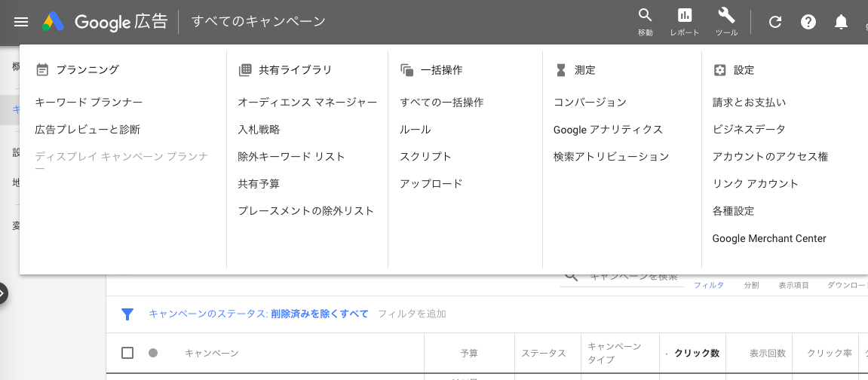
Task: Click the campaign search magnifier icon
Action: [x=572, y=277]
